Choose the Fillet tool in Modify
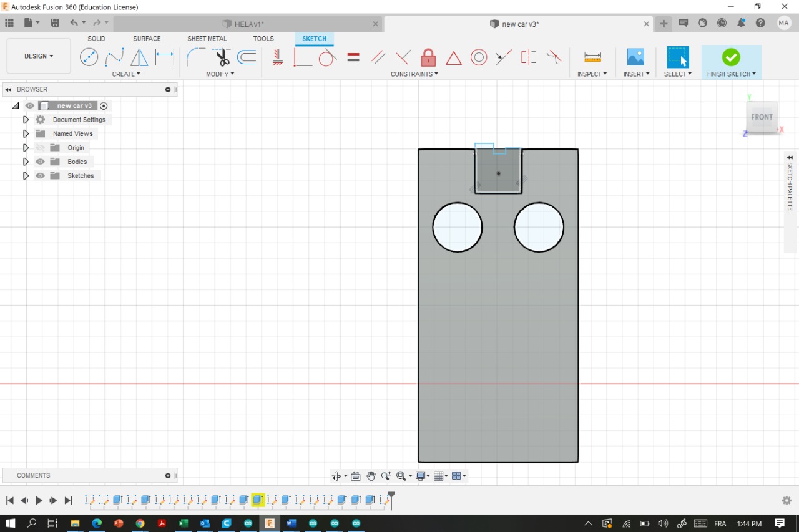The width and height of the screenshot is (799, 532). pyautogui.click(x=195, y=57)
